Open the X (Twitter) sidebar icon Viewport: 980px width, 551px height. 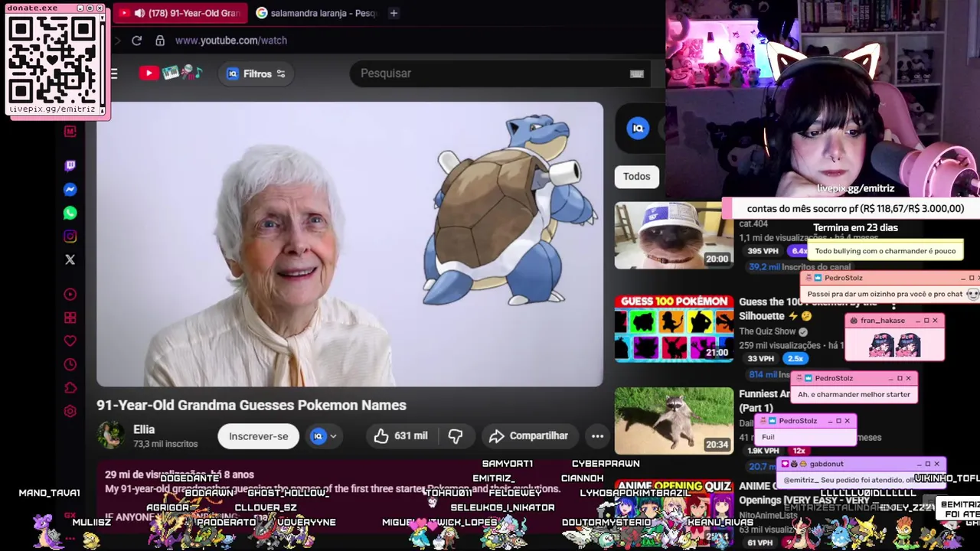click(70, 259)
